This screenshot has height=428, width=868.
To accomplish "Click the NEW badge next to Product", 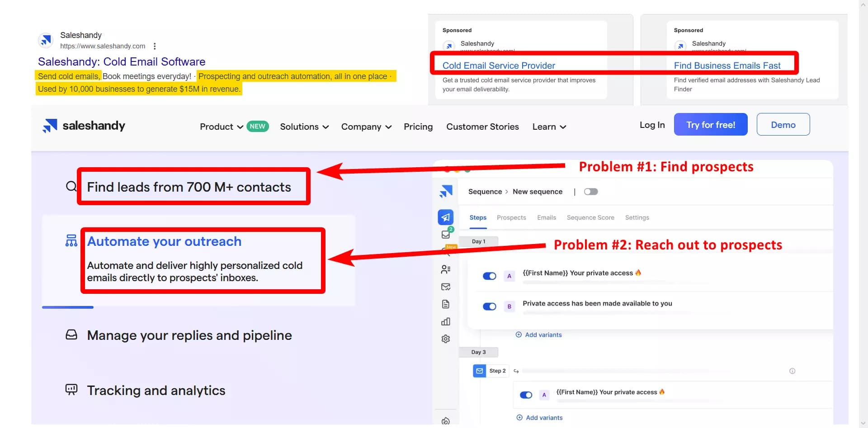I will [x=258, y=126].
